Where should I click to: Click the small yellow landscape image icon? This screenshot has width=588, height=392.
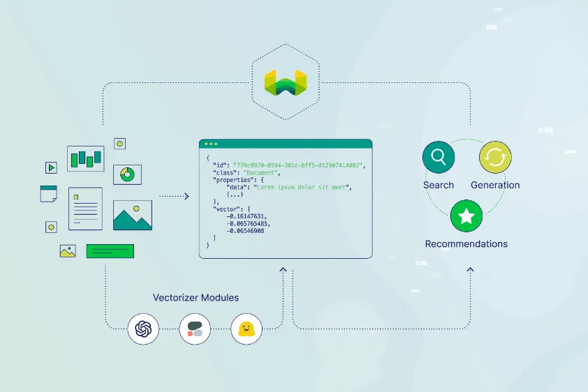68,251
